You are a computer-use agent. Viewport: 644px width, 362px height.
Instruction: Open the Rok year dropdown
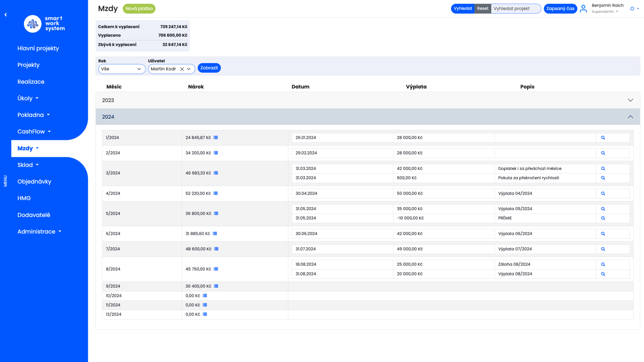tap(121, 69)
